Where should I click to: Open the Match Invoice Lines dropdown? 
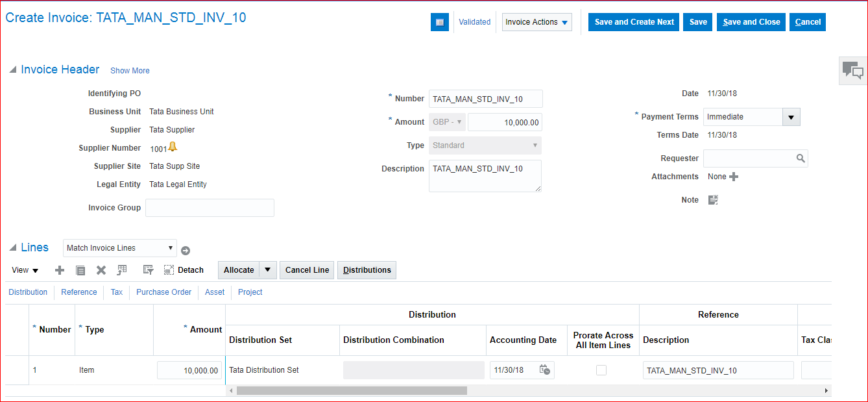coord(121,248)
